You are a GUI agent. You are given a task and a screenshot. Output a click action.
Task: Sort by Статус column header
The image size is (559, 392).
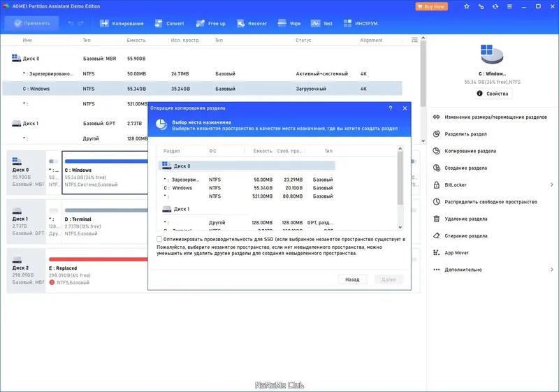pyautogui.click(x=303, y=41)
